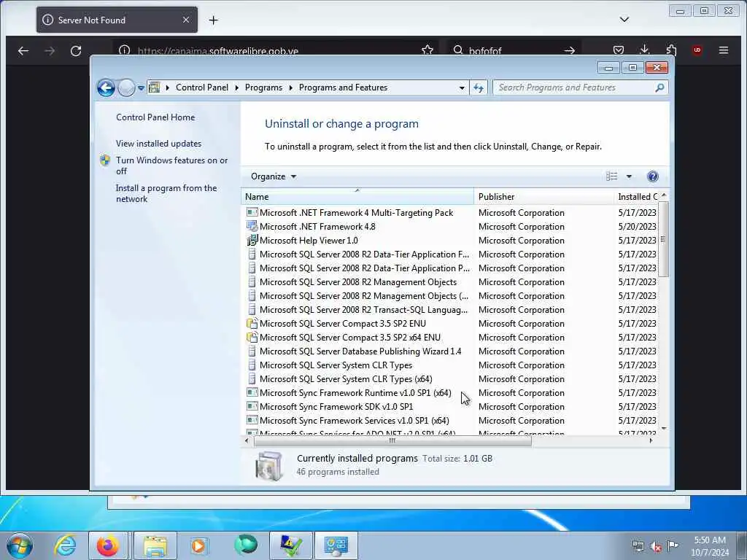Go back with the Control Panel back arrow
This screenshot has width=747, height=560.
click(x=106, y=87)
